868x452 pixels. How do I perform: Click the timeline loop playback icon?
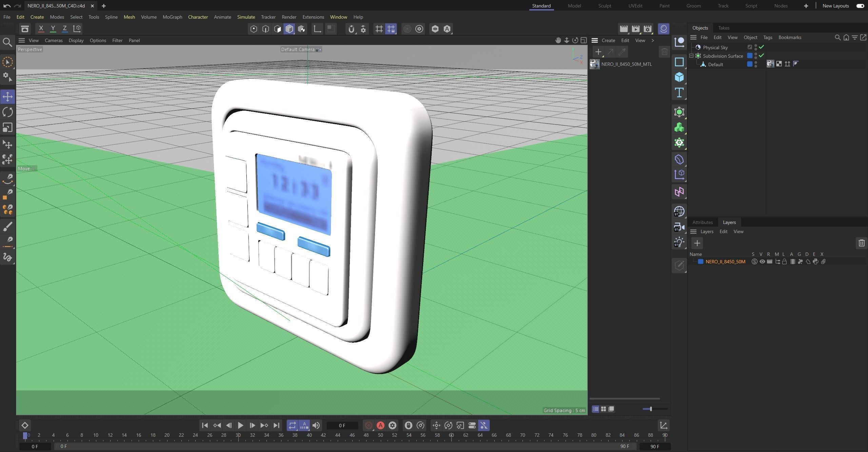(292, 425)
